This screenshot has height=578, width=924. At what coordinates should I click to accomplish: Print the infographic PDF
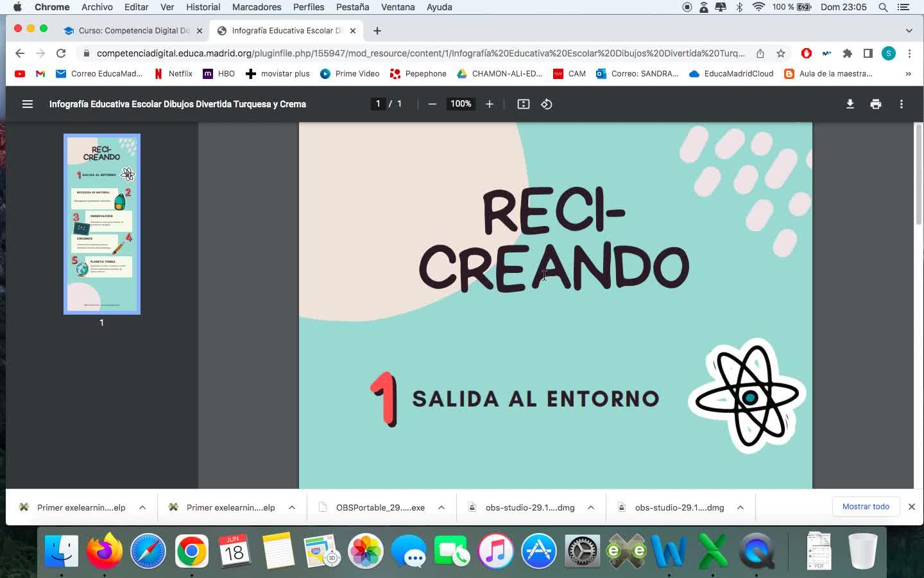tap(876, 104)
